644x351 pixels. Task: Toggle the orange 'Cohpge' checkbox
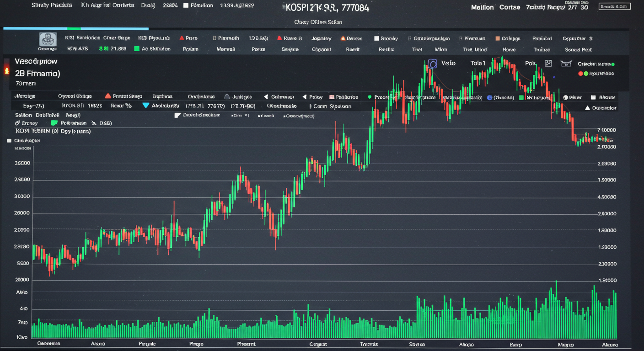click(x=498, y=38)
